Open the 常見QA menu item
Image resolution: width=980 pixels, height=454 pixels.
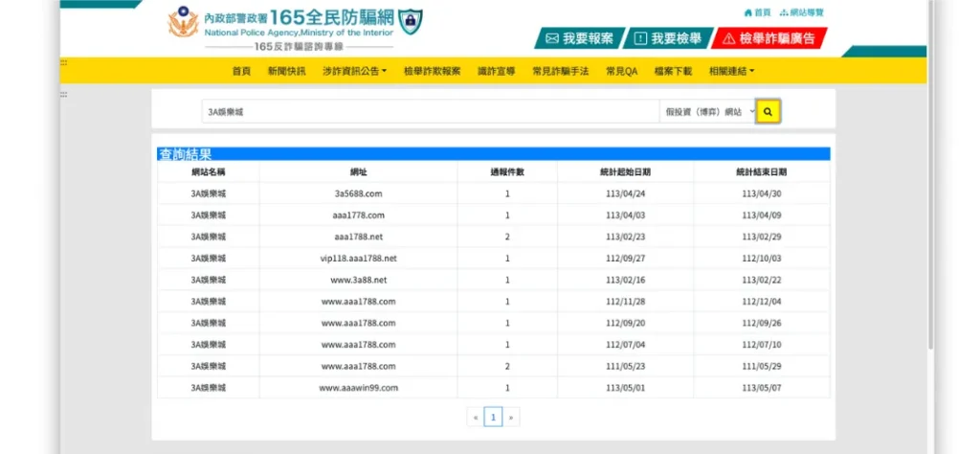tap(621, 71)
